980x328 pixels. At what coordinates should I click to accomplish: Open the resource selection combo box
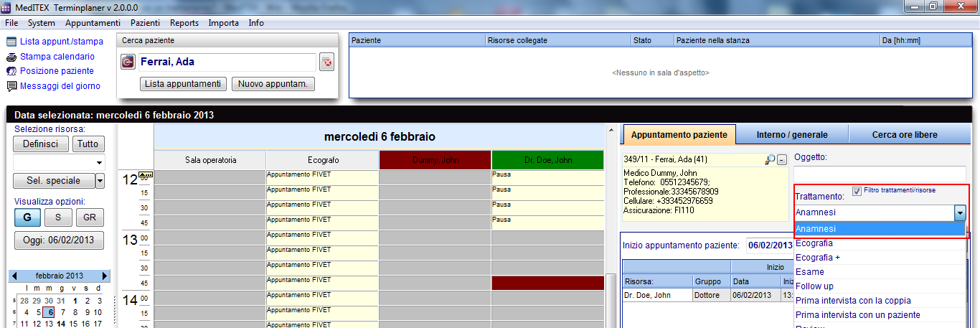(x=59, y=161)
